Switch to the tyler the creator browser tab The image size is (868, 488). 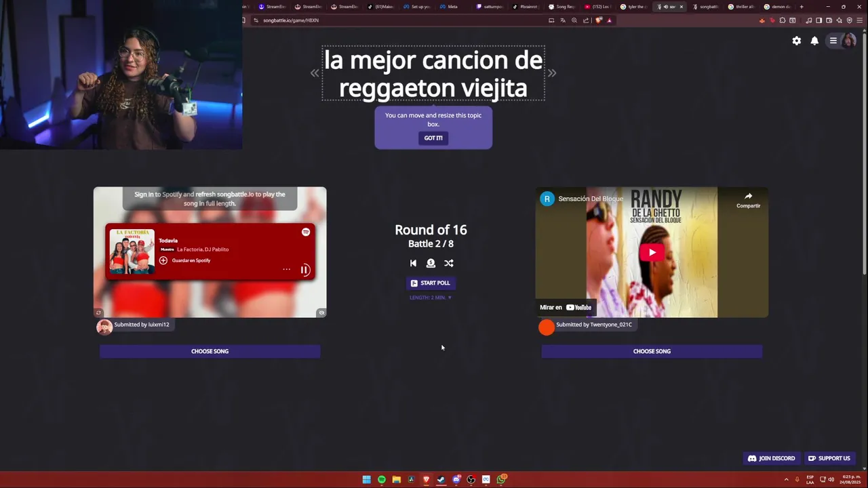pos(633,7)
